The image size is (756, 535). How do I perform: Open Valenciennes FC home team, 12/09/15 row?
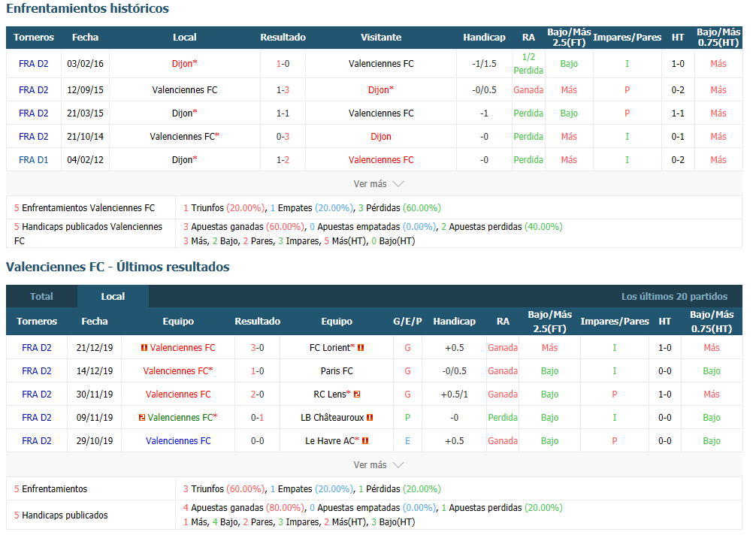point(185,89)
